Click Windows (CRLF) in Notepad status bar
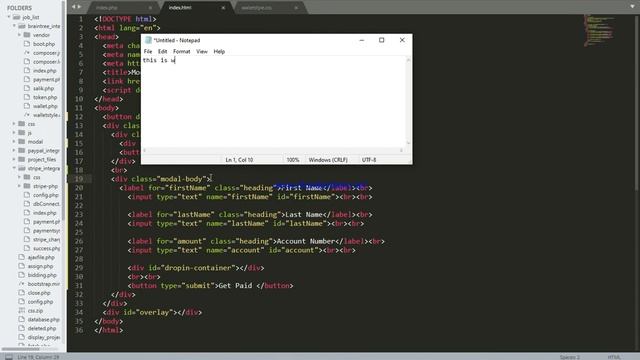This screenshot has width=640, height=360. click(x=328, y=160)
